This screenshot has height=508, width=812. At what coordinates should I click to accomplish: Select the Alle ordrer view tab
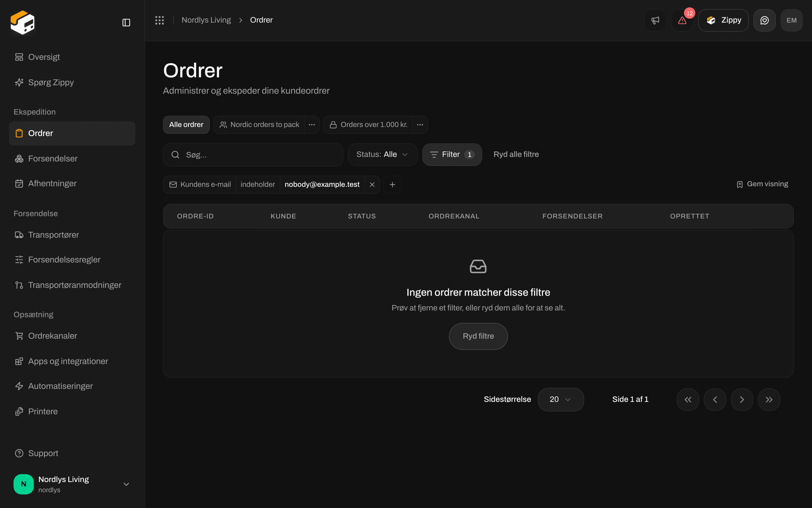186,125
